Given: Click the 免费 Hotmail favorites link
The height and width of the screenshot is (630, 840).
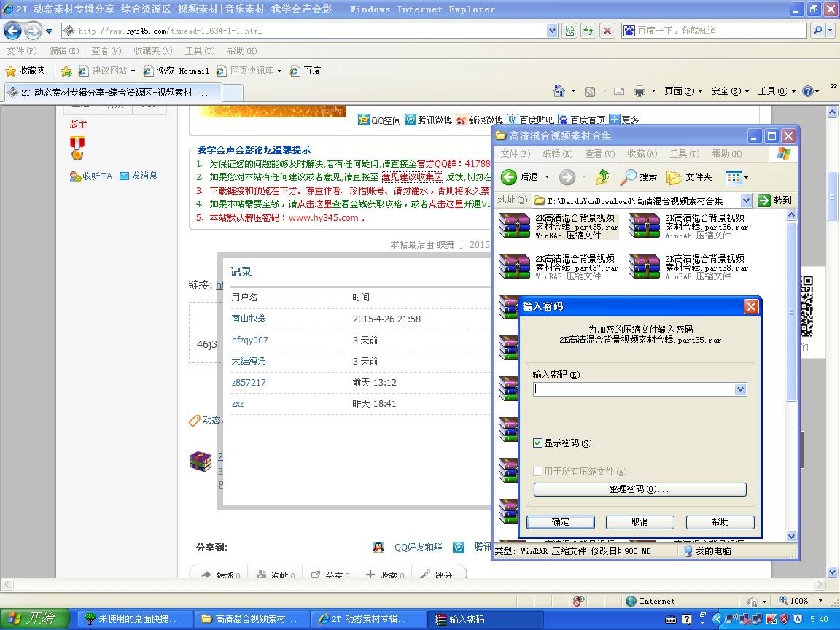Looking at the screenshot, I should (x=176, y=71).
